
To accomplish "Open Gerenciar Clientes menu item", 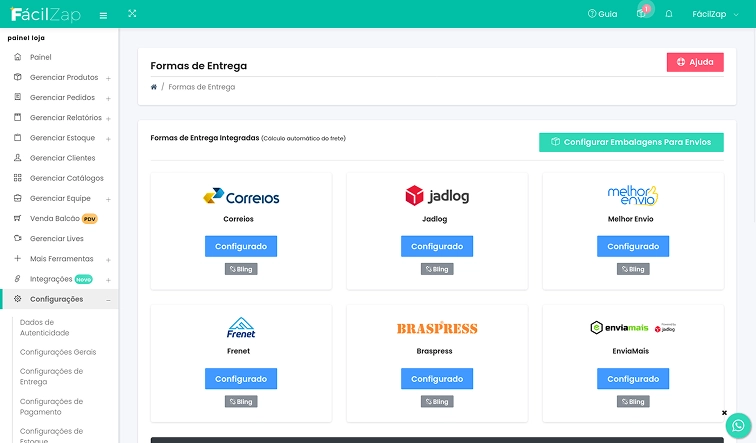I will coord(62,158).
